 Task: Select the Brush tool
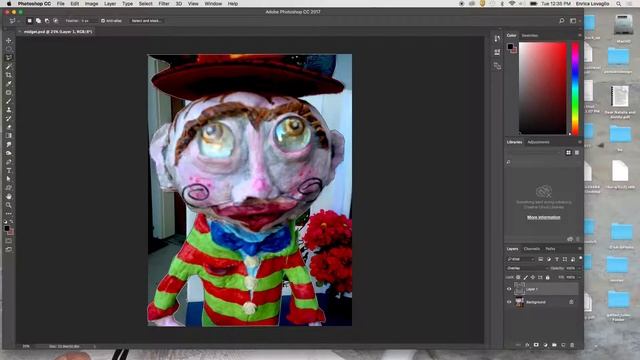(x=9, y=101)
